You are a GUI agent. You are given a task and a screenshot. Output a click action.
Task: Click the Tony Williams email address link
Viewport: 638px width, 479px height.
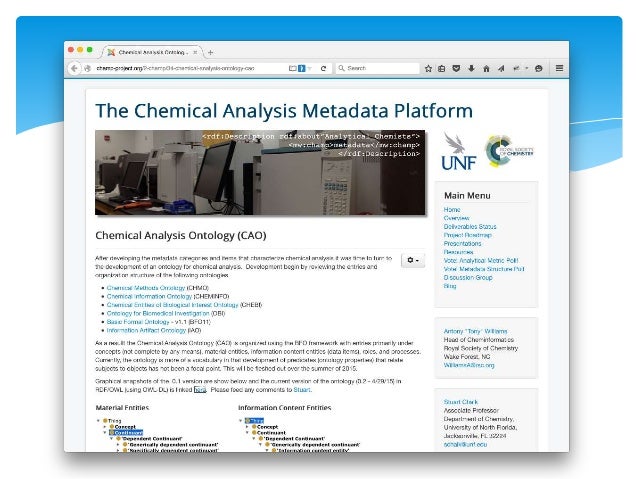(469, 365)
